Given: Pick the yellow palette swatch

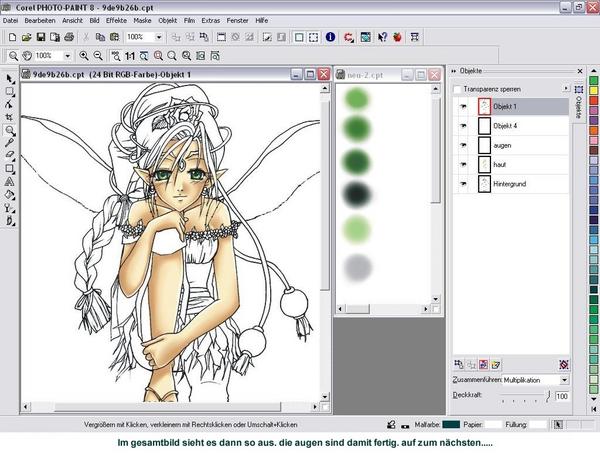Looking at the screenshot, I should (x=593, y=90).
